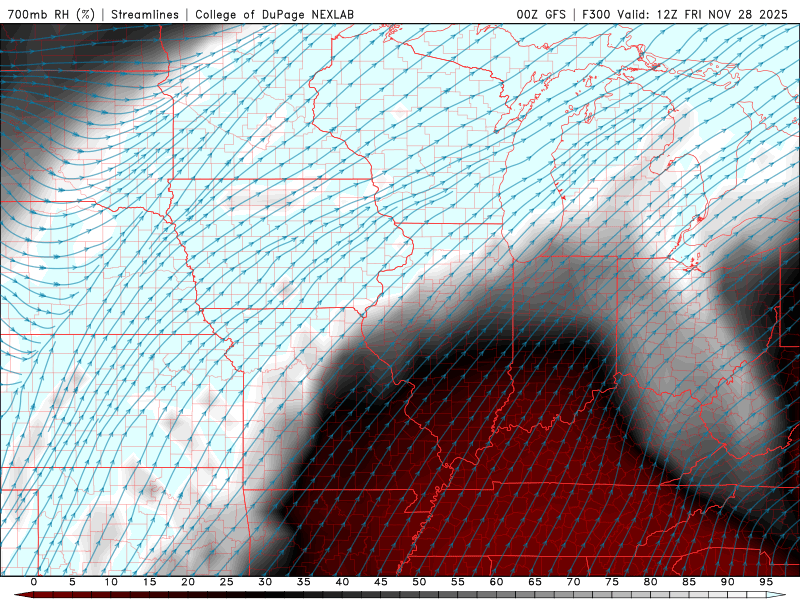Click colorbar label 15
Viewport: 800px width, 600px height.
149,582
